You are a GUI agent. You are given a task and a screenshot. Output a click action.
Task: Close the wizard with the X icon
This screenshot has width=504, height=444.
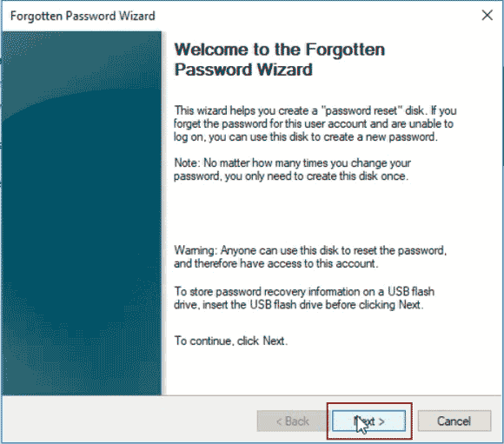(x=487, y=15)
